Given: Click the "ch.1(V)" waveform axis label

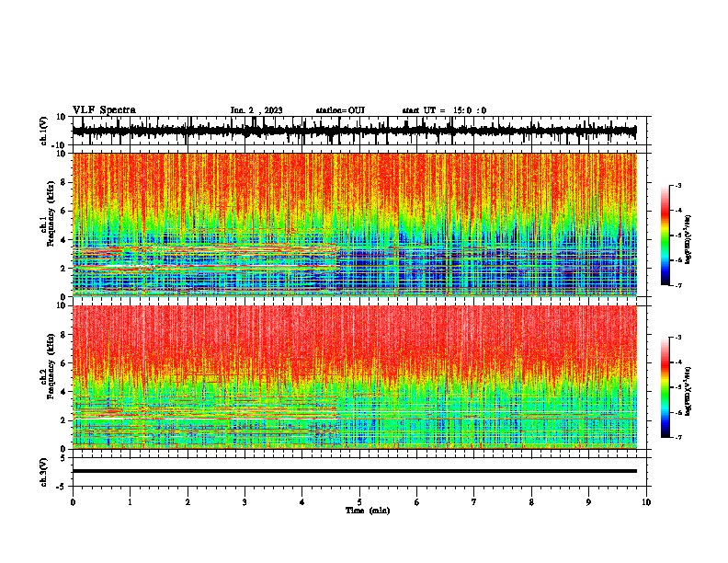Looking at the screenshot, I should 44,131.
